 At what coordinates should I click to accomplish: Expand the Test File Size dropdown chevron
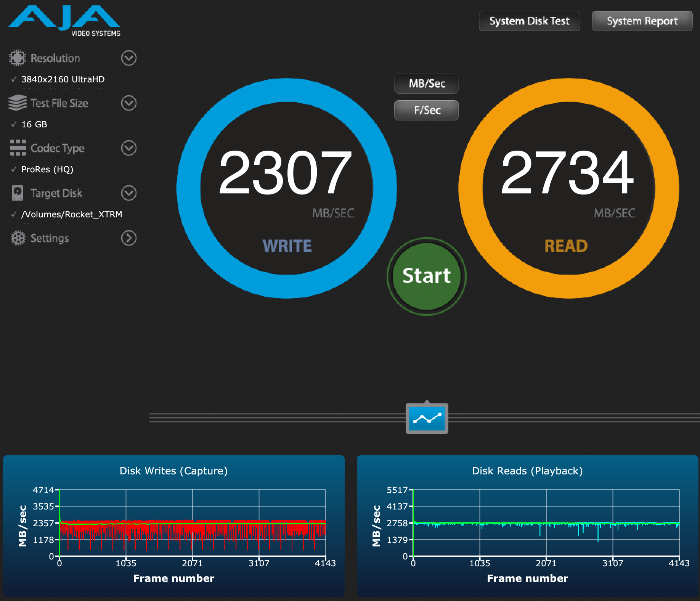[128, 103]
